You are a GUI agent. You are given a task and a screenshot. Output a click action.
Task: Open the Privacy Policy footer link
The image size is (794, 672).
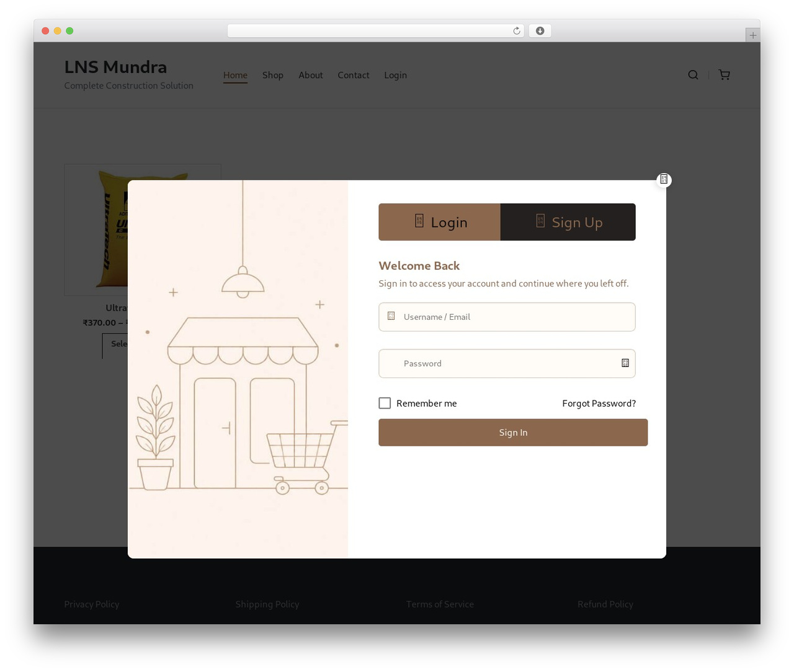click(x=92, y=604)
